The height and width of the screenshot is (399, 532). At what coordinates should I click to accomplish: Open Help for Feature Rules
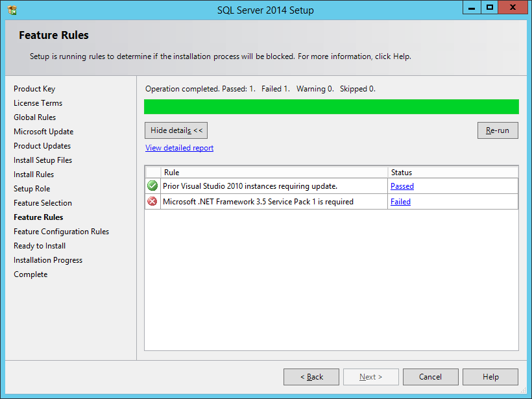[x=490, y=377]
